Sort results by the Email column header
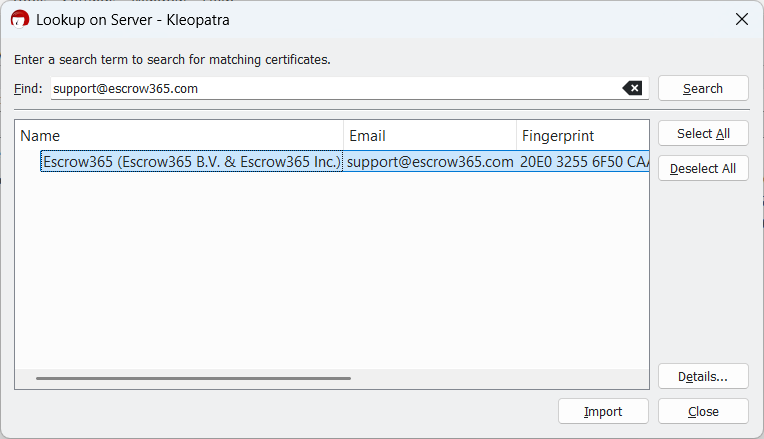 coord(430,136)
